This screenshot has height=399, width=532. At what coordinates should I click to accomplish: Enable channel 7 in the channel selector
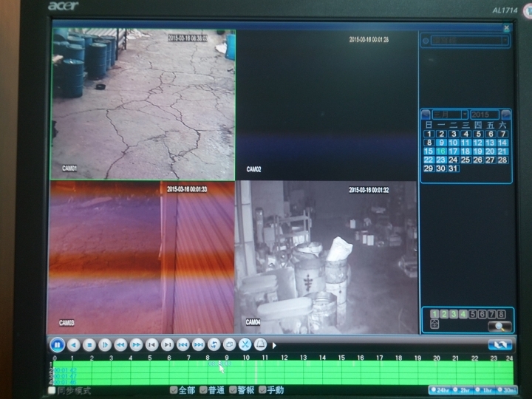coord(491,314)
